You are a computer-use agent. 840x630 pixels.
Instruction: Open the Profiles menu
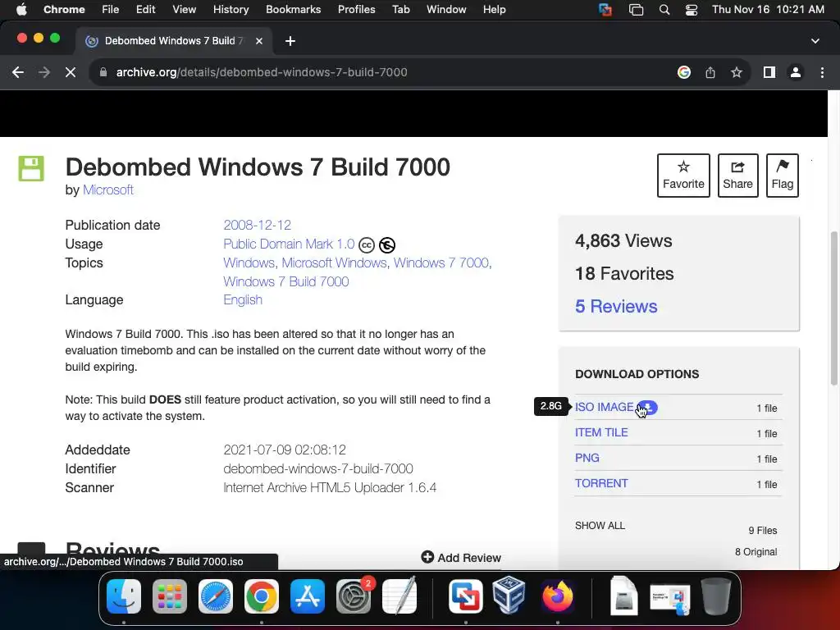point(356,9)
